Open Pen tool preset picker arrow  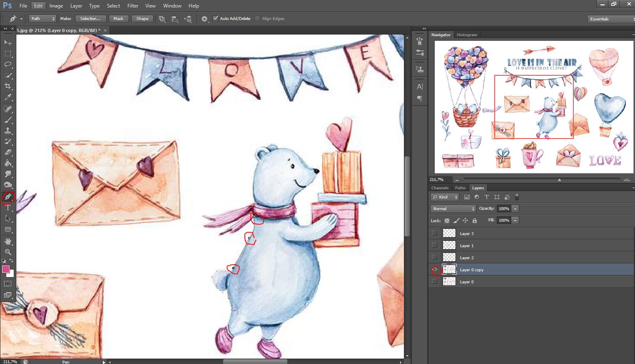(21, 19)
